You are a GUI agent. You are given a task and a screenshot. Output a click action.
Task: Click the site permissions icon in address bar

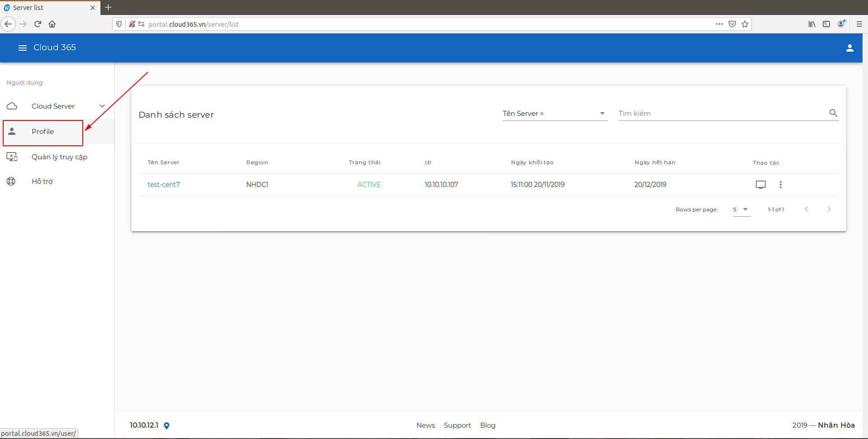coord(141,24)
